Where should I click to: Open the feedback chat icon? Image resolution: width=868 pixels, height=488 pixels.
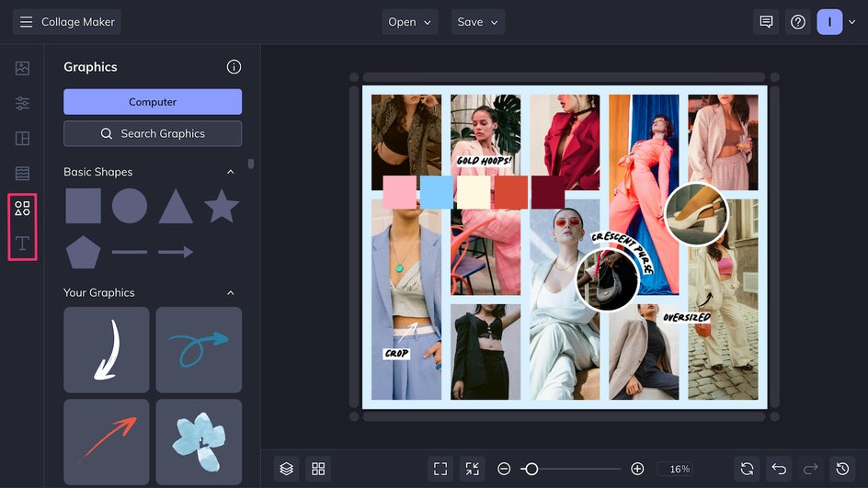[766, 22]
